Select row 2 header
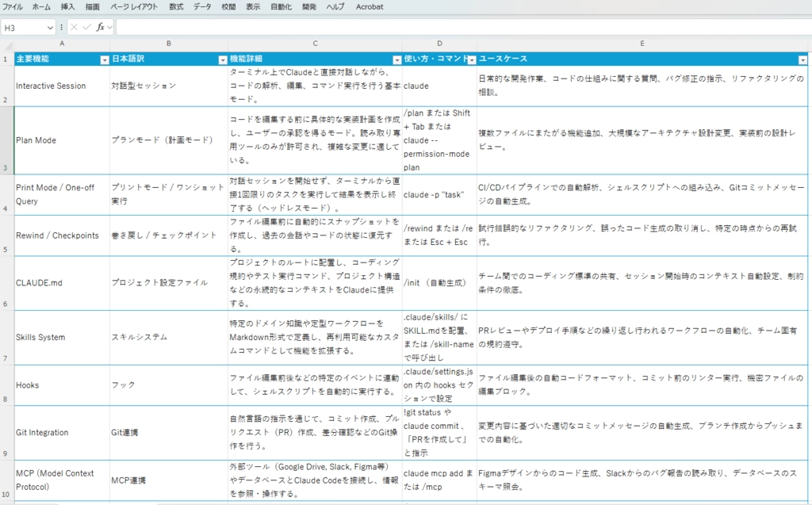The image size is (812, 505). coord(6,86)
